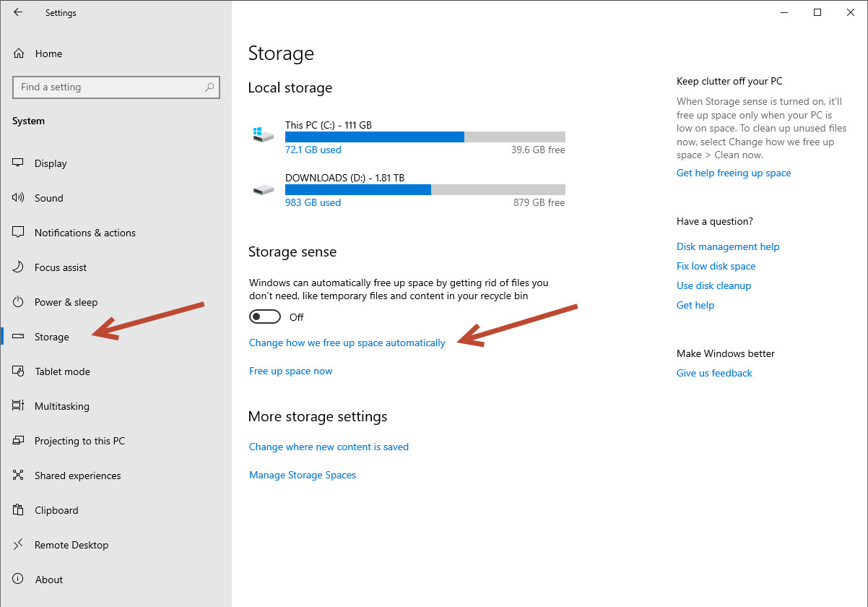This screenshot has height=607, width=868.
Task: Click the Storage drive icon in sidebar
Action: [19, 337]
